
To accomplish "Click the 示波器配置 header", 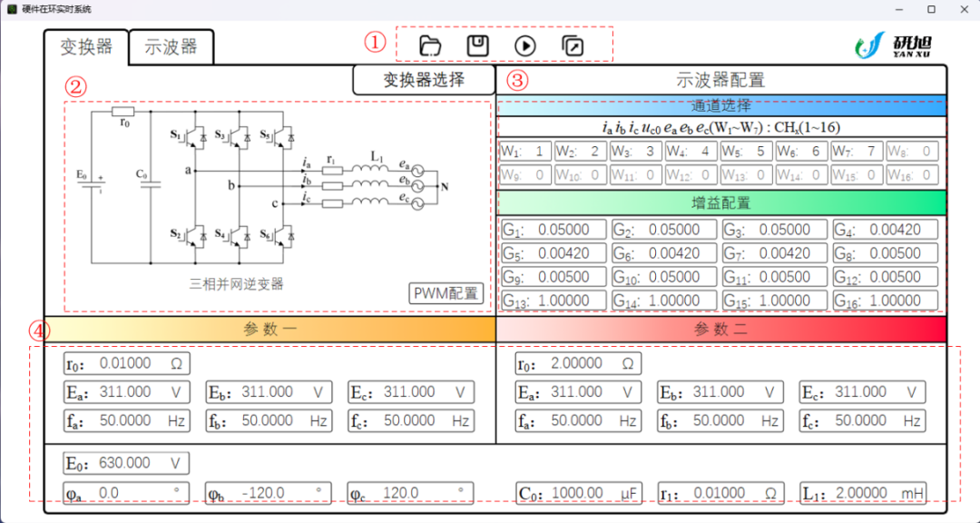I will [720, 80].
